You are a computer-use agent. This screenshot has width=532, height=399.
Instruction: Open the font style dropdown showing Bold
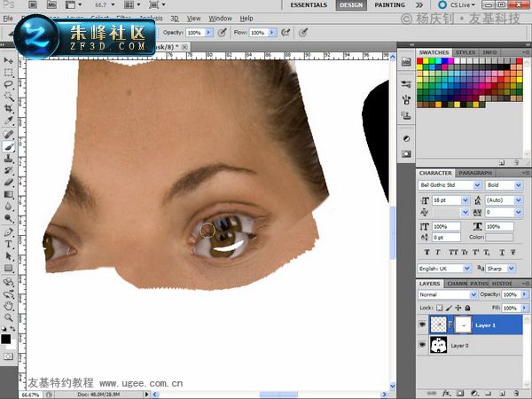click(x=518, y=185)
